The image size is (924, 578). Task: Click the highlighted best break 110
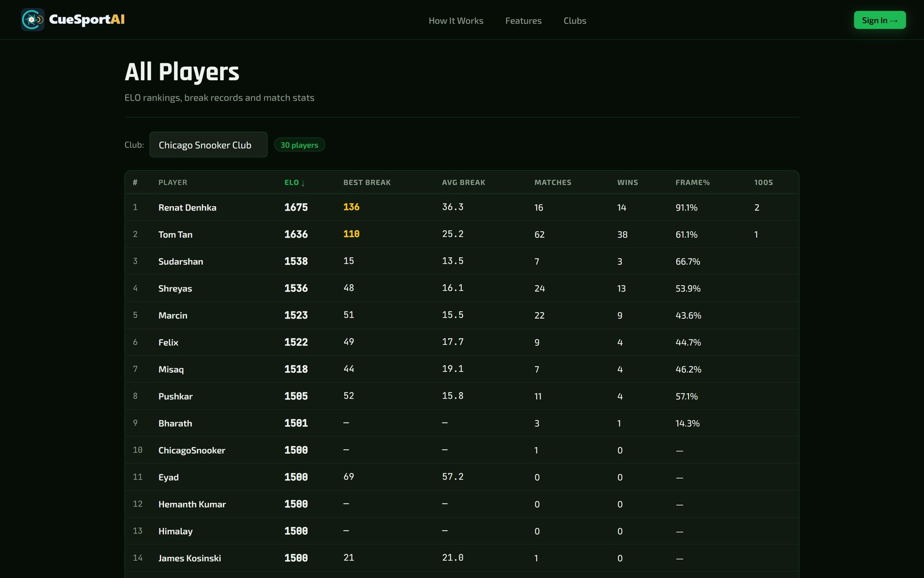tap(351, 234)
